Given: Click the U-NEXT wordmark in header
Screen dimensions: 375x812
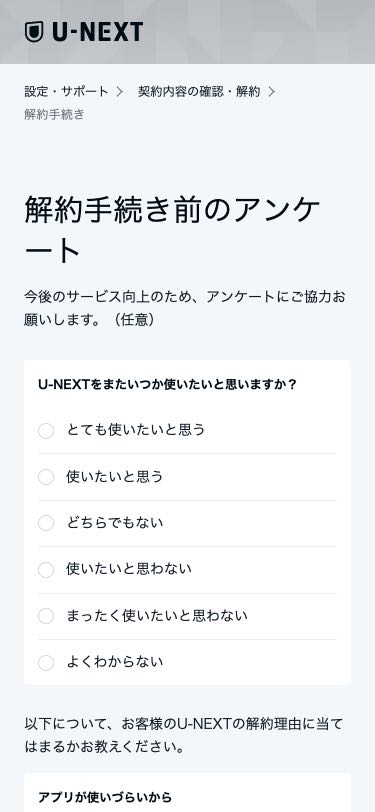Looking at the screenshot, I should (97, 32).
